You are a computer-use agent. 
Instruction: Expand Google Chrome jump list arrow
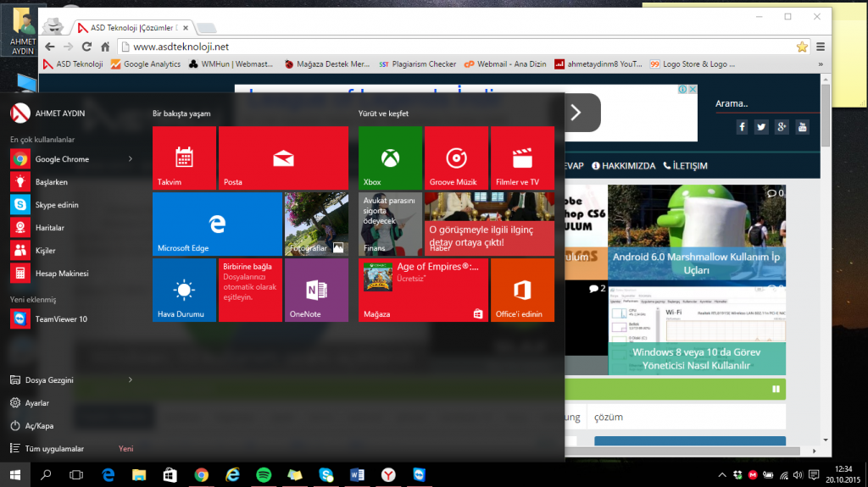coord(131,159)
